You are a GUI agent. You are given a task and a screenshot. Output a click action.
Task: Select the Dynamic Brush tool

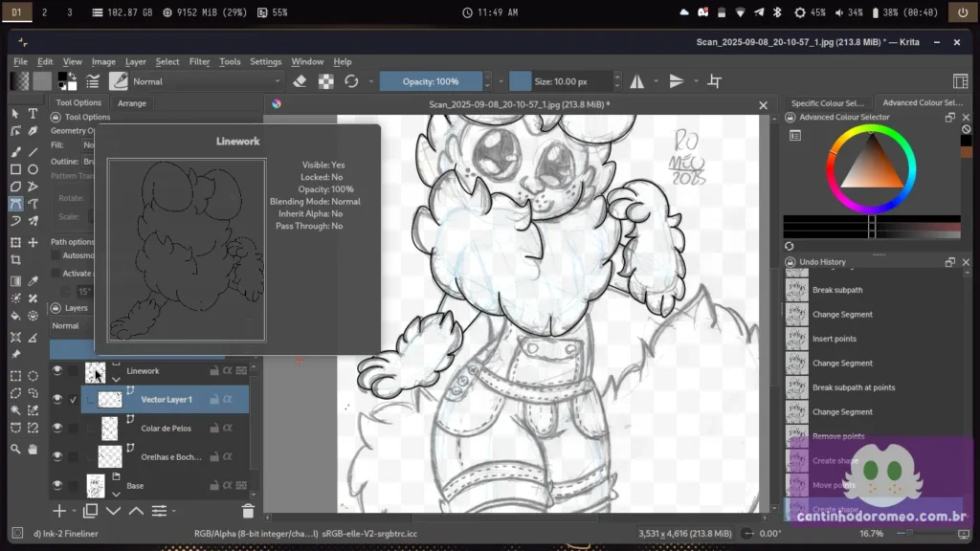(x=15, y=221)
